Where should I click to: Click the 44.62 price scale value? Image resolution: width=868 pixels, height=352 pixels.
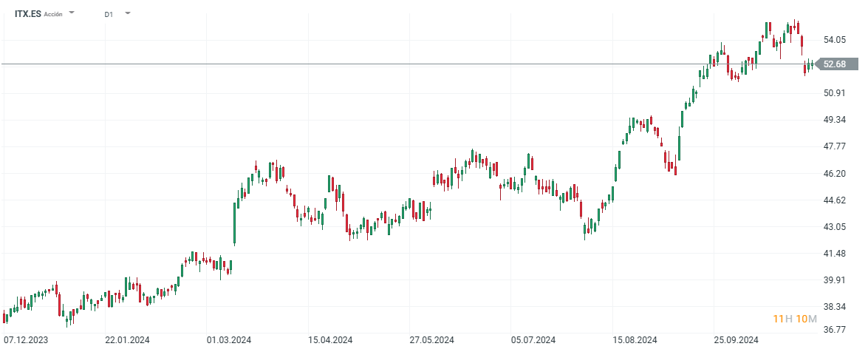coord(835,200)
